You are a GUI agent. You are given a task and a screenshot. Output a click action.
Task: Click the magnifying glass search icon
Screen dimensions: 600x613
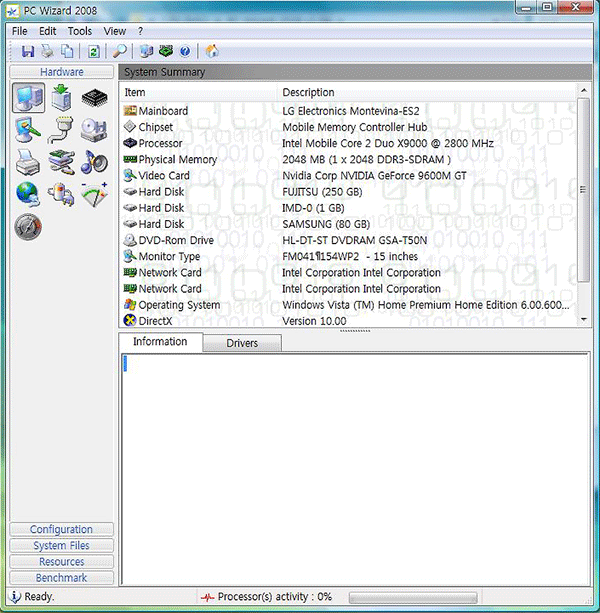click(120, 51)
